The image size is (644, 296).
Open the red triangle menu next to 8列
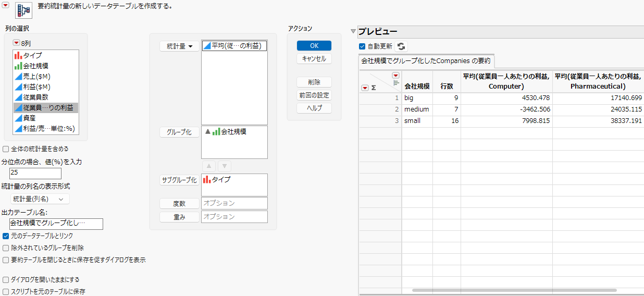16,43
